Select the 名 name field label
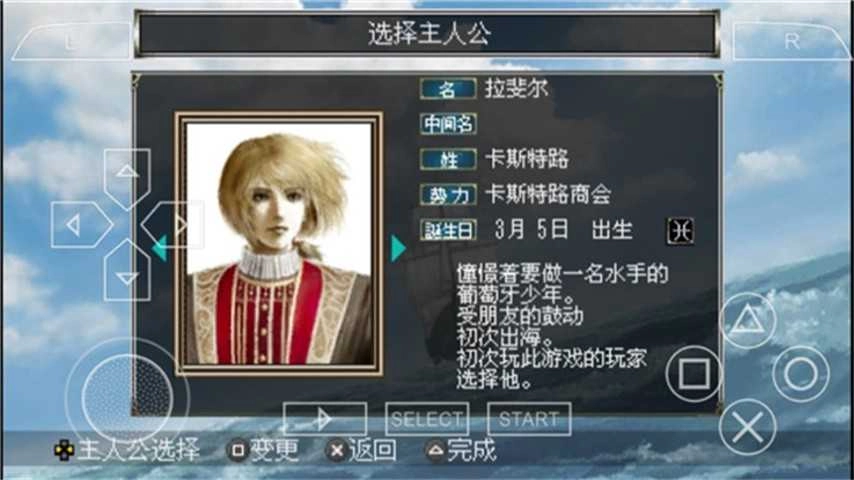This screenshot has width=854, height=480. click(448, 89)
